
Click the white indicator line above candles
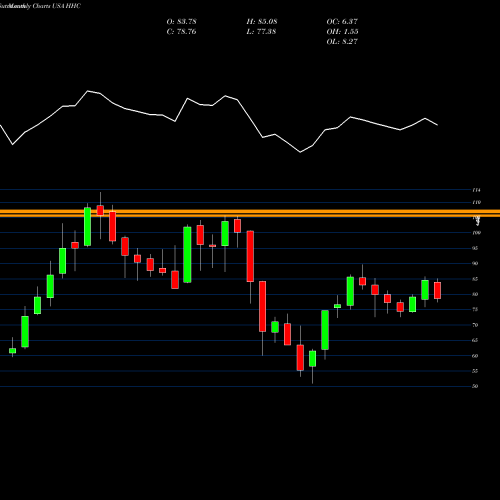click(x=219, y=121)
